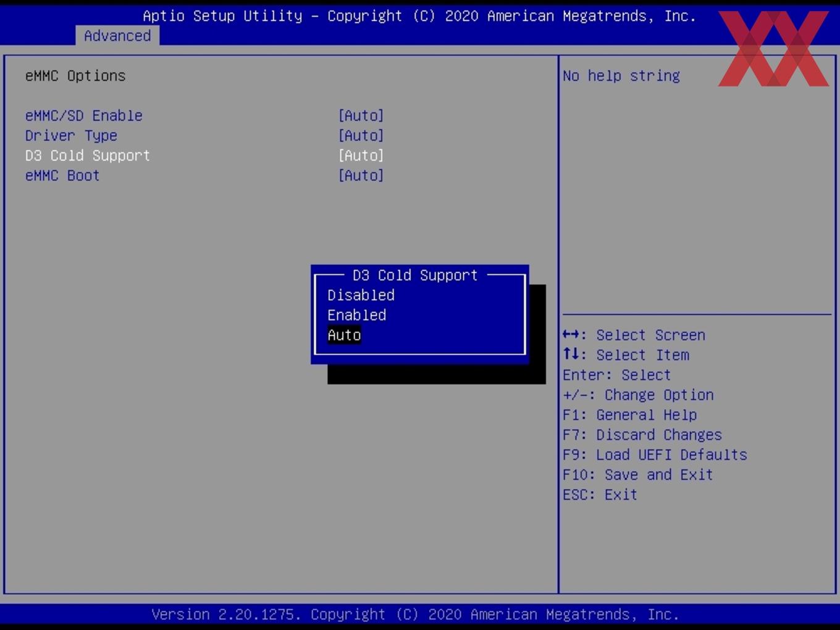Click the 'F1: General Help' hint

[629, 415]
